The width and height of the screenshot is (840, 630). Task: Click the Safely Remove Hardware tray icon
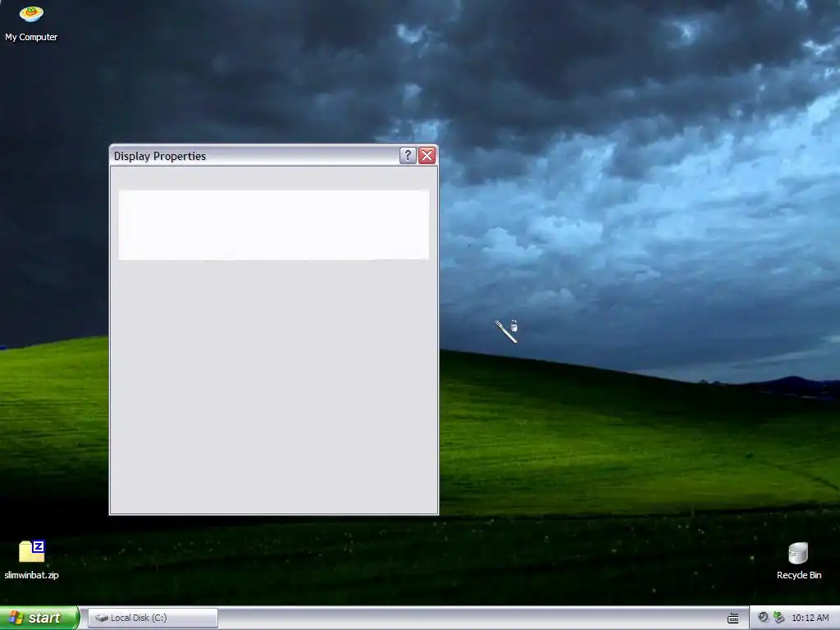tap(779, 618)
